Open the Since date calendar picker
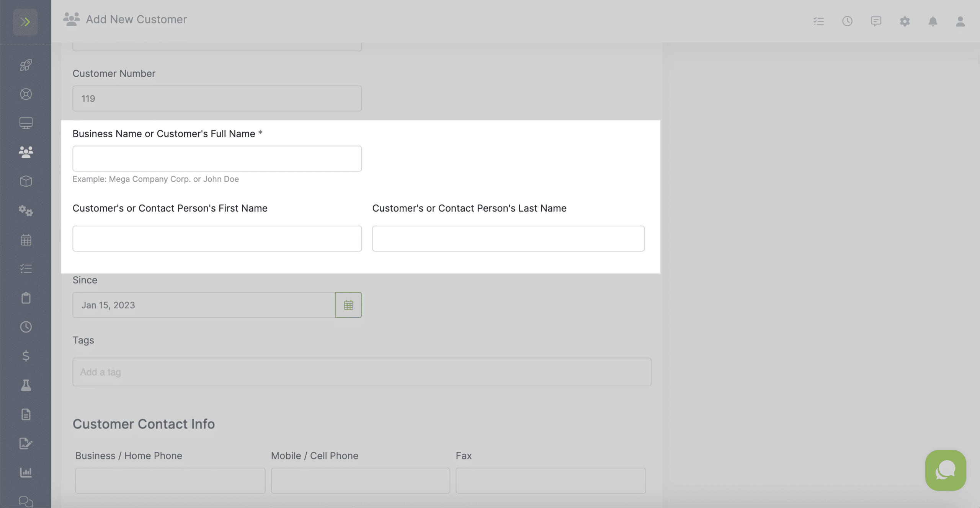Viewport: 980px width, 508px height. coord(348,305)
